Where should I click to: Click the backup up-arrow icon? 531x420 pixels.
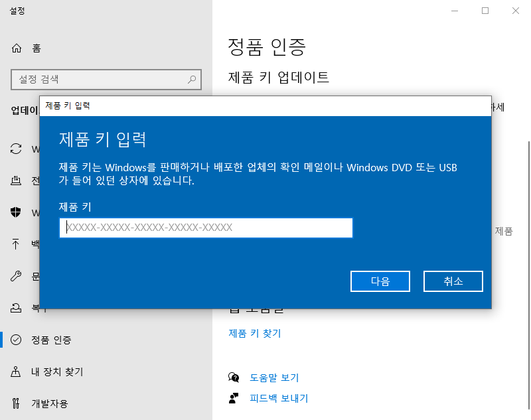point(15,244)
